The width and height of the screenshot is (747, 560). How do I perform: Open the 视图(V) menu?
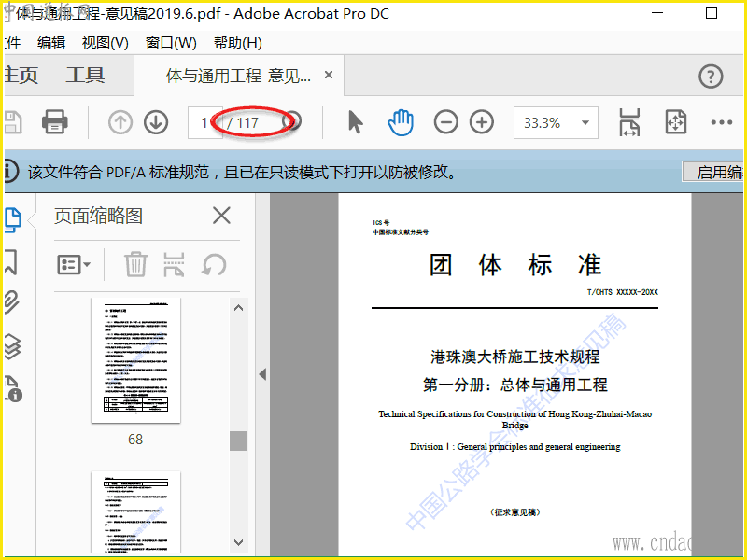pyautogui.click(x=106, y=42)
